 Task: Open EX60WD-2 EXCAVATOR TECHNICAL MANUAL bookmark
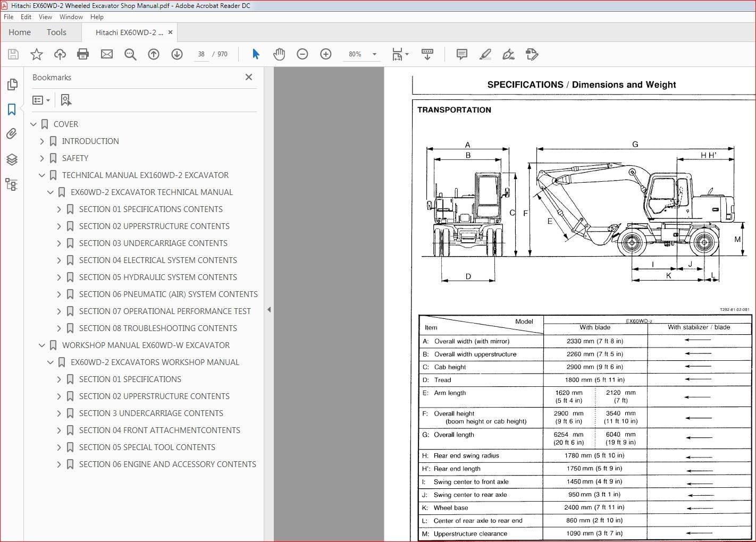pyautogui.click(x=152, y=192)
